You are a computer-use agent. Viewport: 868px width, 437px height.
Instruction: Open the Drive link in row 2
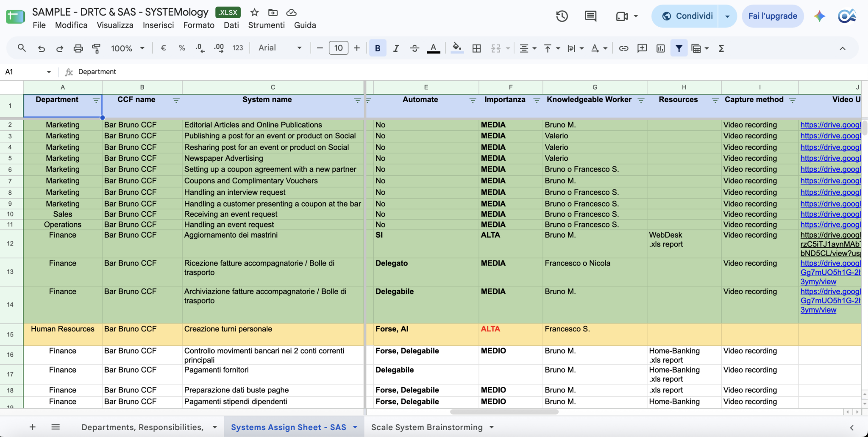(830, 125)
